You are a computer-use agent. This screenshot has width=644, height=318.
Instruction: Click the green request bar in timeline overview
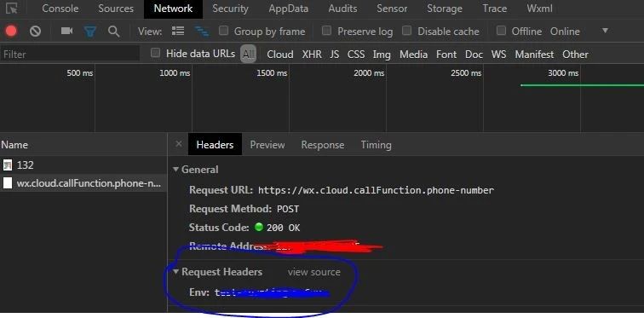click(x=582, y=85)
